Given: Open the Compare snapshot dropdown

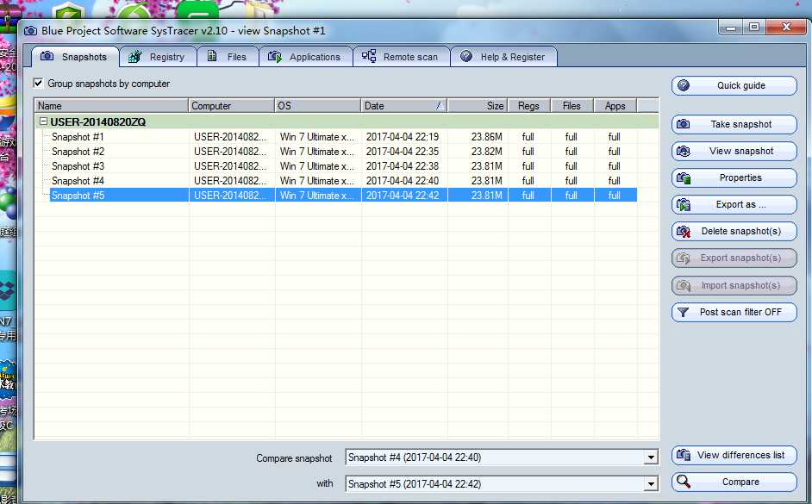Looking at the screenshot, I should (x=651, y=457).
